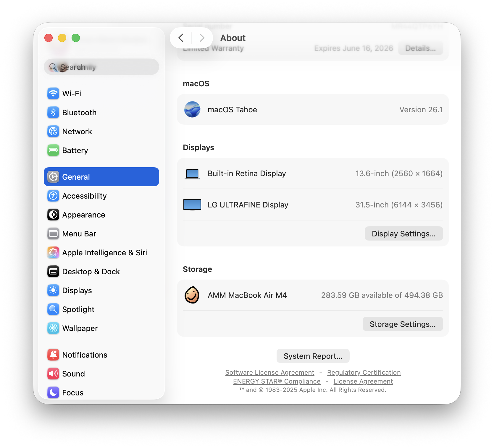The width and height of the screenshot is (494, 448).
Task: Click 283.59 GB available of 494.38 GB
Action: point(382,295)
